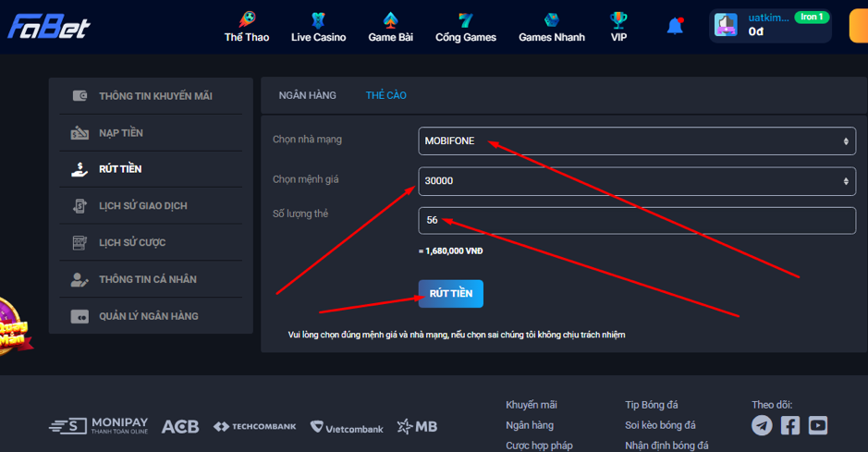This screenshot has width=868, height=452.
Task: Open the VIP trophy page
Action: point(618,27)
